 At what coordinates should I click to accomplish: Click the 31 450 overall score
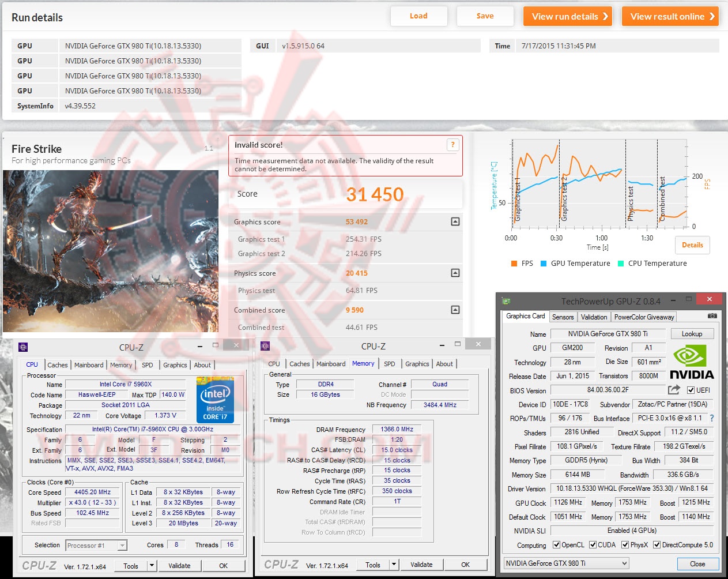(375, 194)
